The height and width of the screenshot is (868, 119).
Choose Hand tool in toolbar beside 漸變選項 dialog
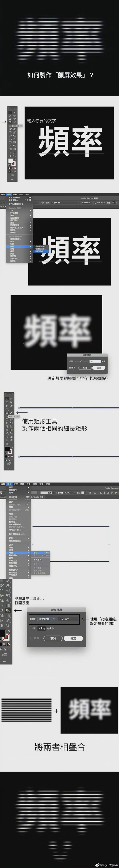click(x=2, y=625)
